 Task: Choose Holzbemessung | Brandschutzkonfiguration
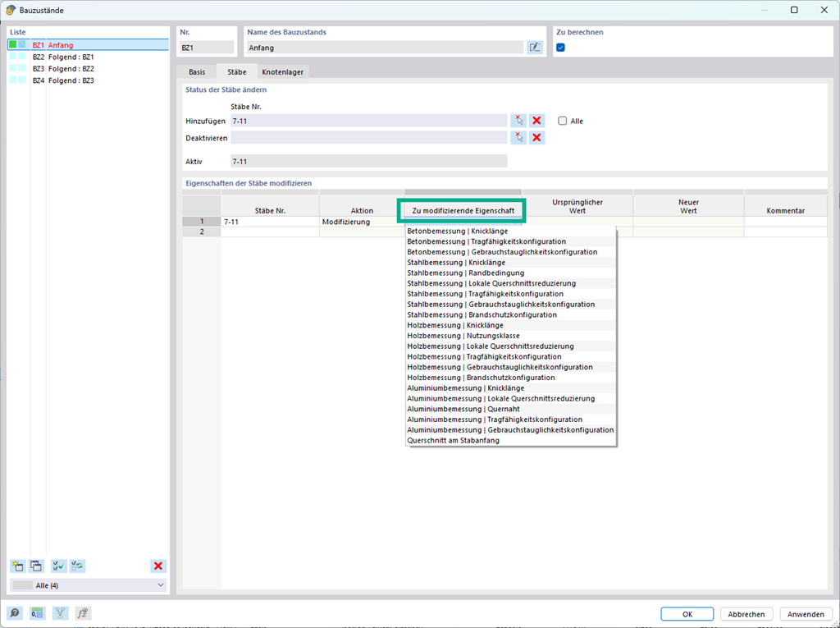pos(510,378)
